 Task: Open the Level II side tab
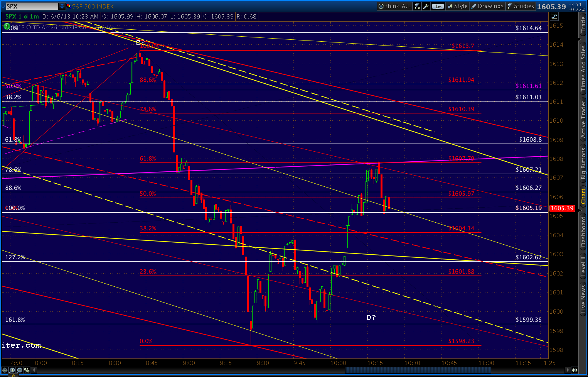(x=583, y=265)
